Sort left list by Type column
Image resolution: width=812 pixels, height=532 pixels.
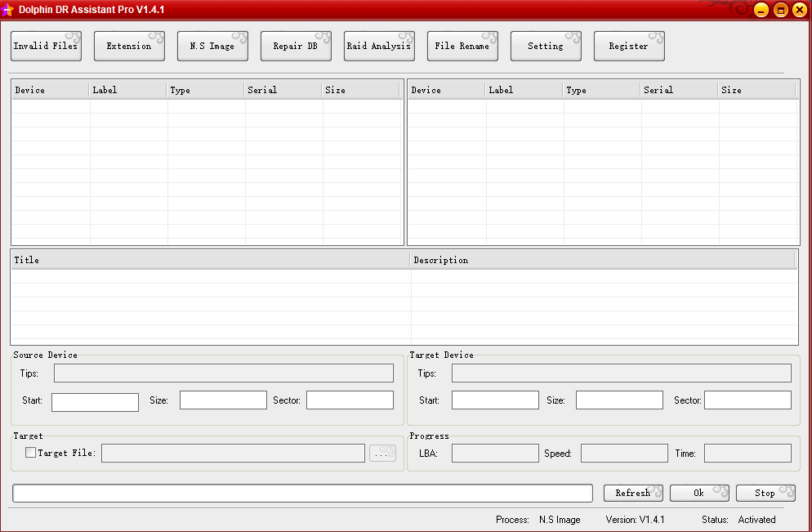(206, 90)
